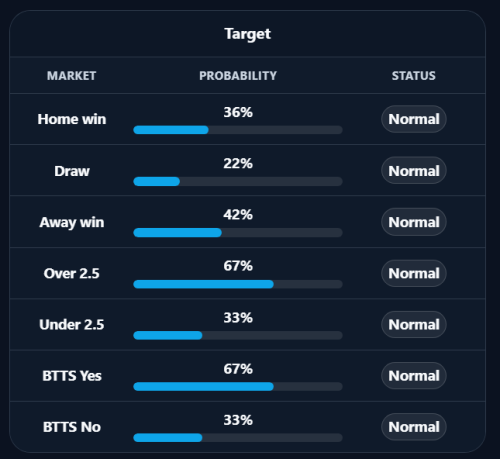Click the Home win 36% progress bar
This screenshot has height=459, width=500.
pos(238,130)
